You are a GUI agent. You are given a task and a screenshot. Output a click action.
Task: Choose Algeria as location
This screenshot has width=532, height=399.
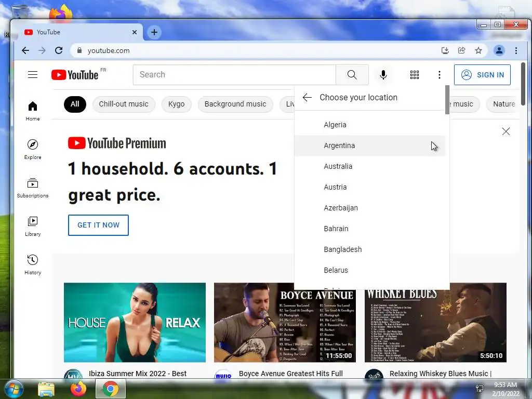pos(370,125)
